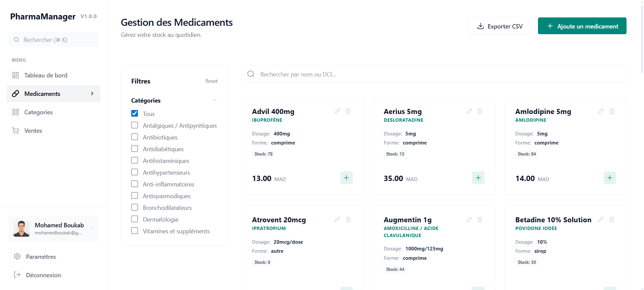Click the POVIDONE IODÉE label
644x290 pixels.
tap(536, 228)
